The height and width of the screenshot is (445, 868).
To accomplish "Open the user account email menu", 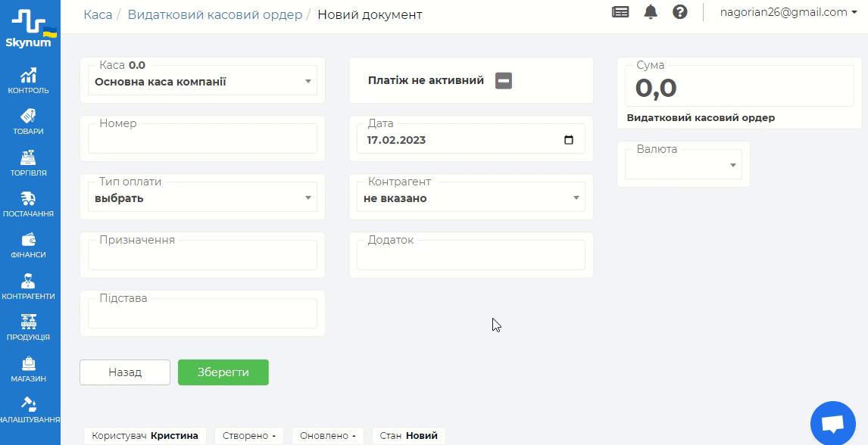I will click(x=783, y=12).
